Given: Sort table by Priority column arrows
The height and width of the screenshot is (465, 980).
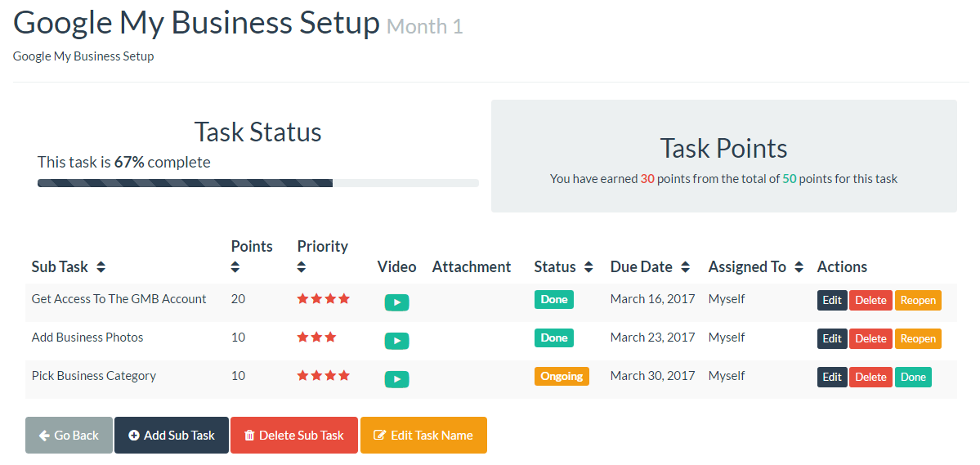Looking at the screenshot, I should pos(302,267).
